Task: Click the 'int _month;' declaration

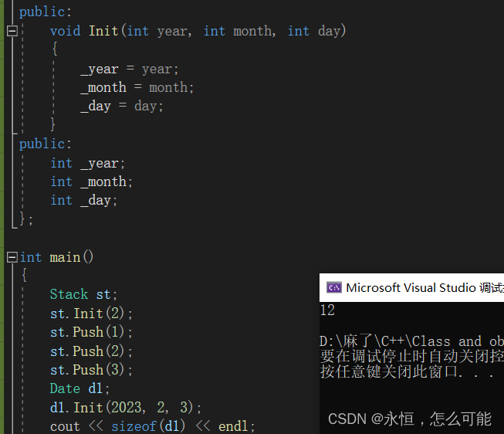Action: coord(92,181)
